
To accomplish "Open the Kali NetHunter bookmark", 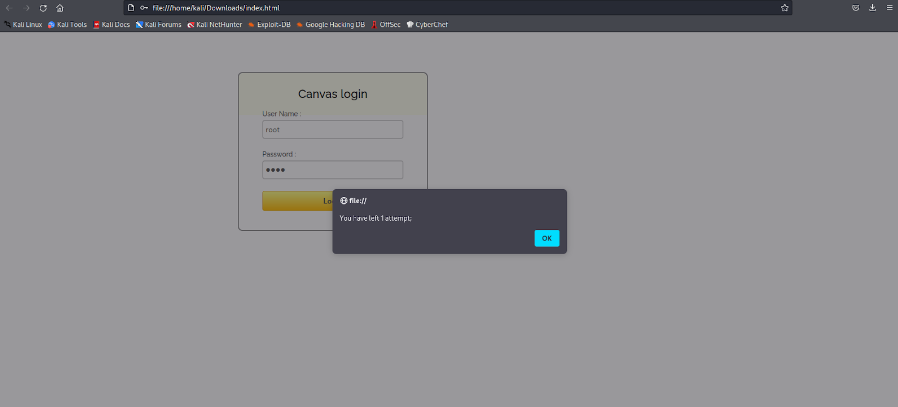I will pyautogui.click(x=214, y=24).
